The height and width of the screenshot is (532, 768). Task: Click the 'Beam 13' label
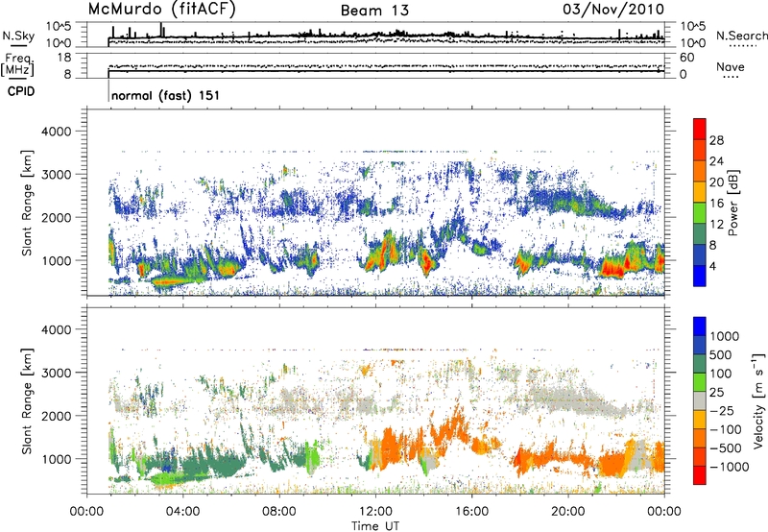tap(374, 11)
